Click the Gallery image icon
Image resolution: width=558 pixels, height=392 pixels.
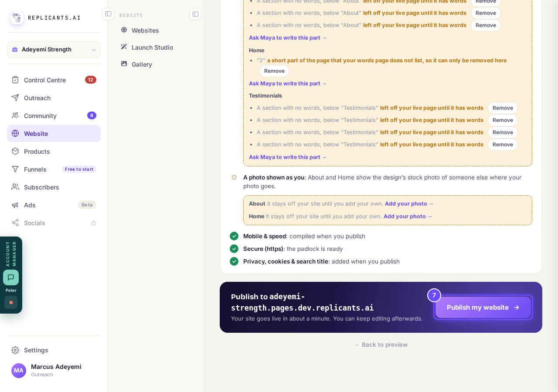(x=124, y=64)
